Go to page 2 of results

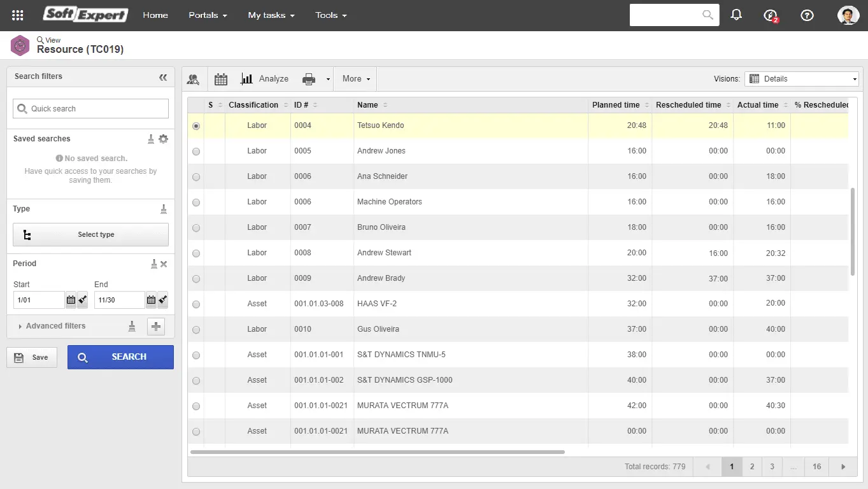[x=752, y=467]
